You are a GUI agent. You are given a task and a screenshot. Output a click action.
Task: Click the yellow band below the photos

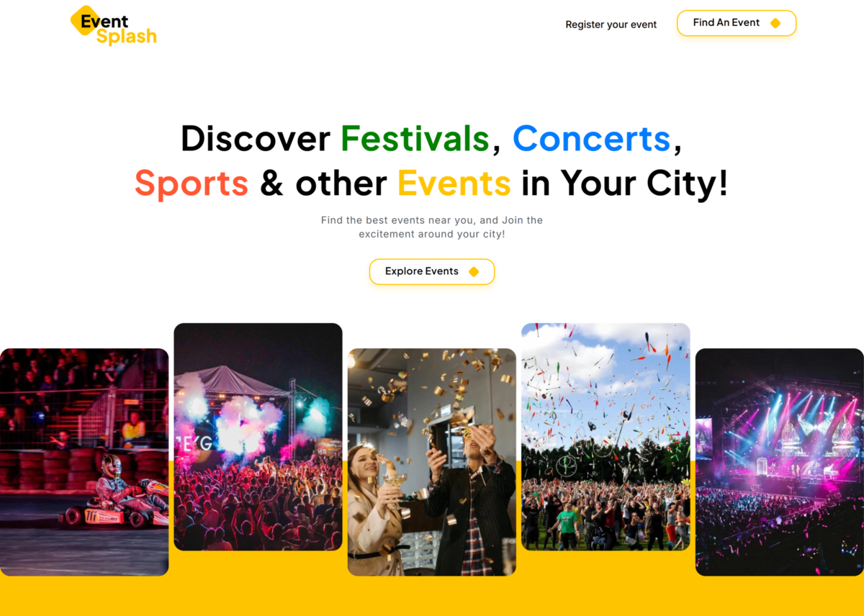pyautogui.click(x=432, y=596)
